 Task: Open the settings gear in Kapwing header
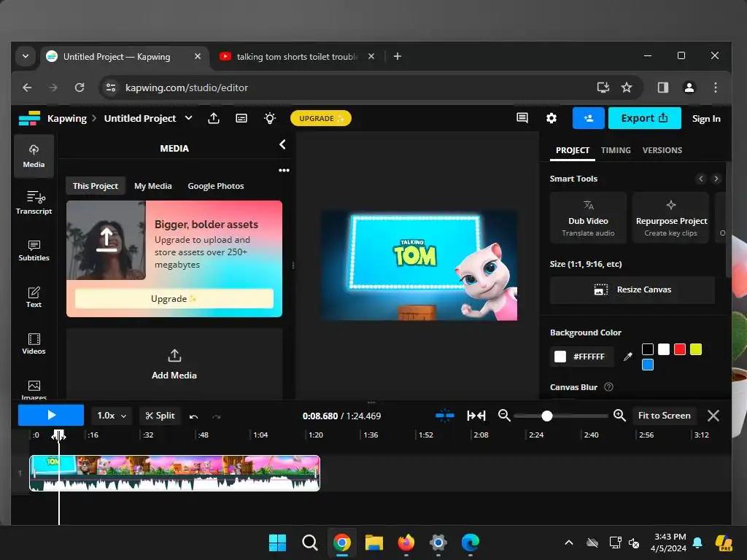coord(551,118)
